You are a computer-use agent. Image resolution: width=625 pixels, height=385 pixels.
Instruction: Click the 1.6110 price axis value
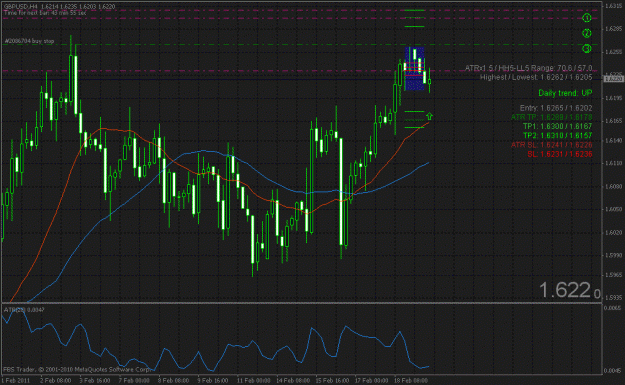tap(613, 163)
